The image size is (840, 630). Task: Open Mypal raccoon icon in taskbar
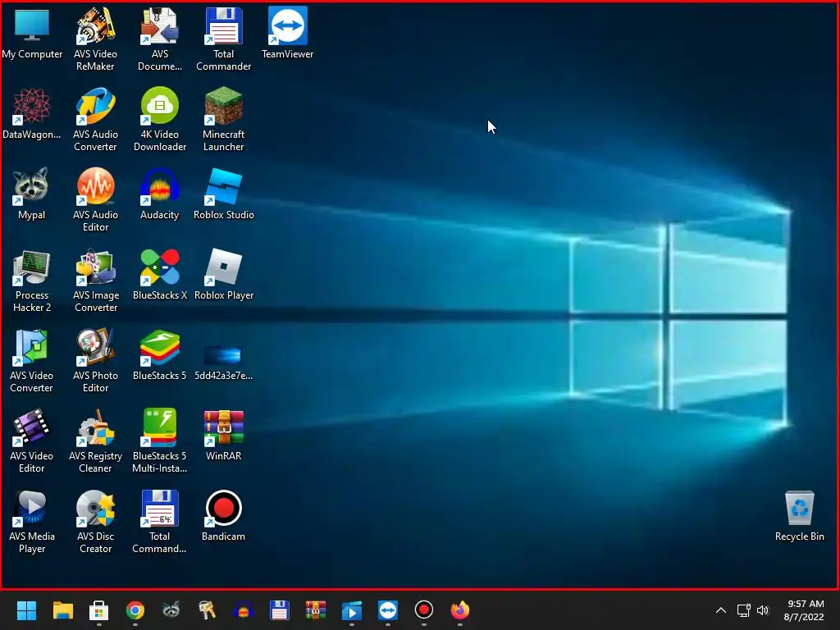[x=171, y=610]
